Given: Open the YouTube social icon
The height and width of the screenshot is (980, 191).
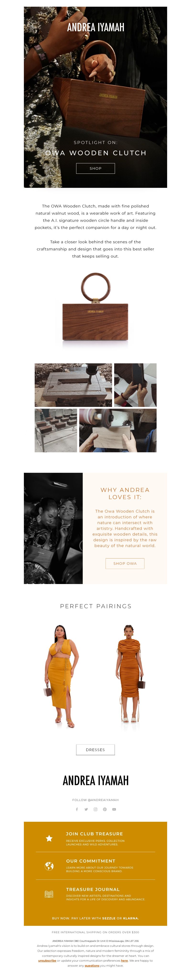Looking at the screenshot, I should 114,809.
